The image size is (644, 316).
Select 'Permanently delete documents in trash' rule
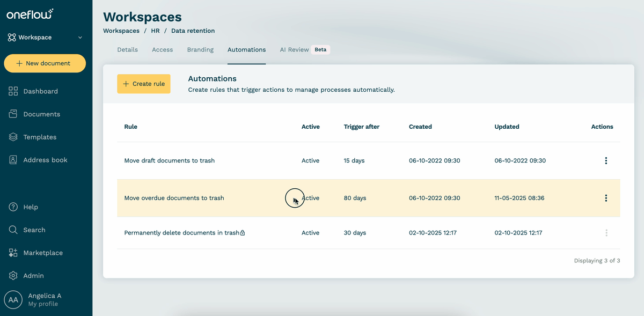click(181, 233)
